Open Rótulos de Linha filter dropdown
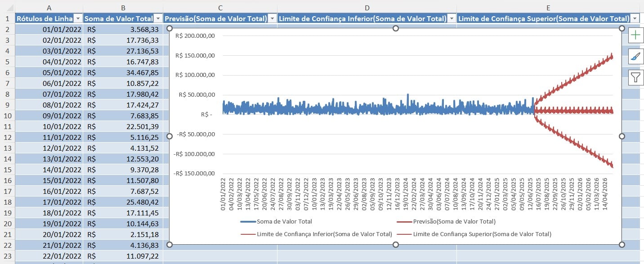The height and width of the screenshot is (264, 644). tap(77, 18)
